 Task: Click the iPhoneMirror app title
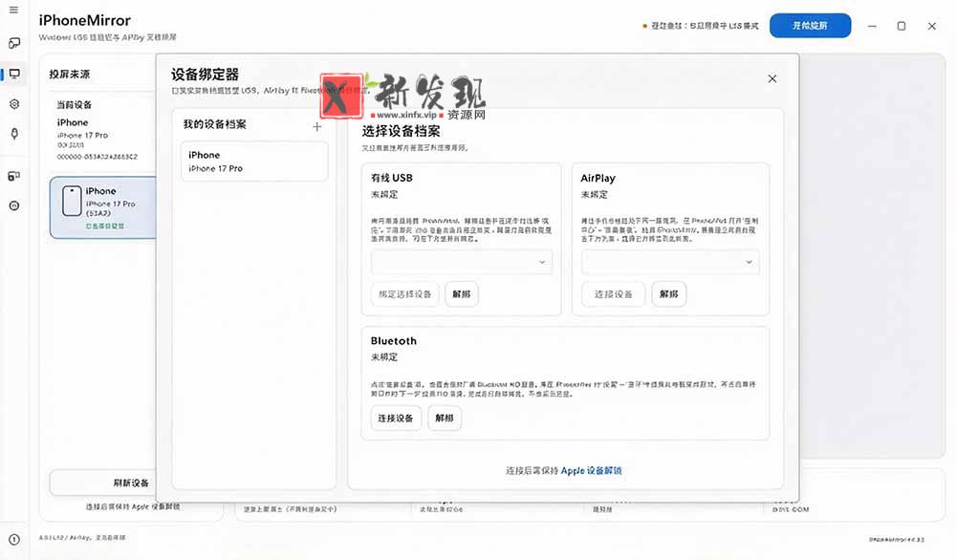85,20
